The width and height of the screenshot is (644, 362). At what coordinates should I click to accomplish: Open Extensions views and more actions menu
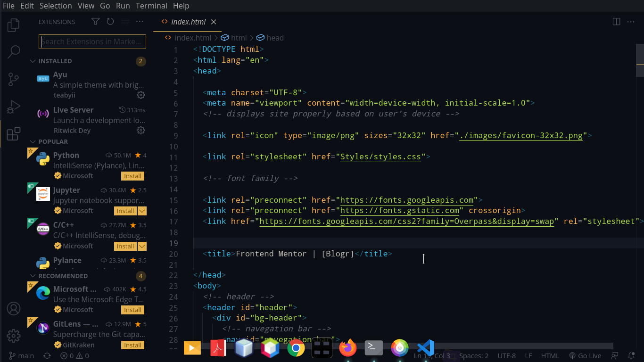click(140, 22)
